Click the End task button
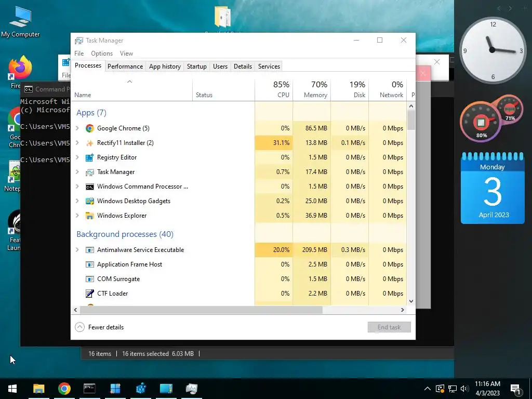The image size is (532, 399). click(x=389, y=327)
